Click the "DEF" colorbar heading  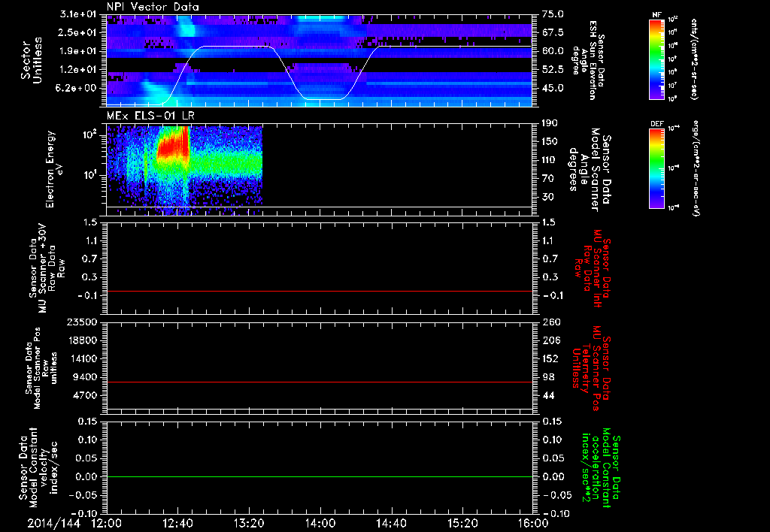tap(657, 124)
